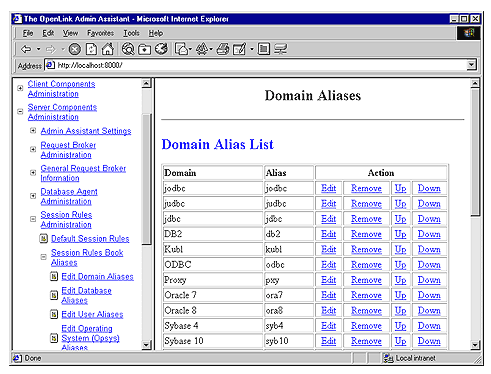Image resolution: width=491 pixels, height=374 pixels.
Task: Go to the Home page icon
Action: pos(108,49)
